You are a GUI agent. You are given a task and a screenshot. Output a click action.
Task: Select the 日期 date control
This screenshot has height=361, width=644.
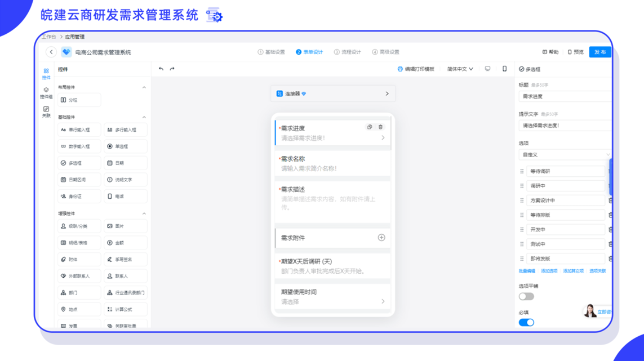click(x=125, y=163)
